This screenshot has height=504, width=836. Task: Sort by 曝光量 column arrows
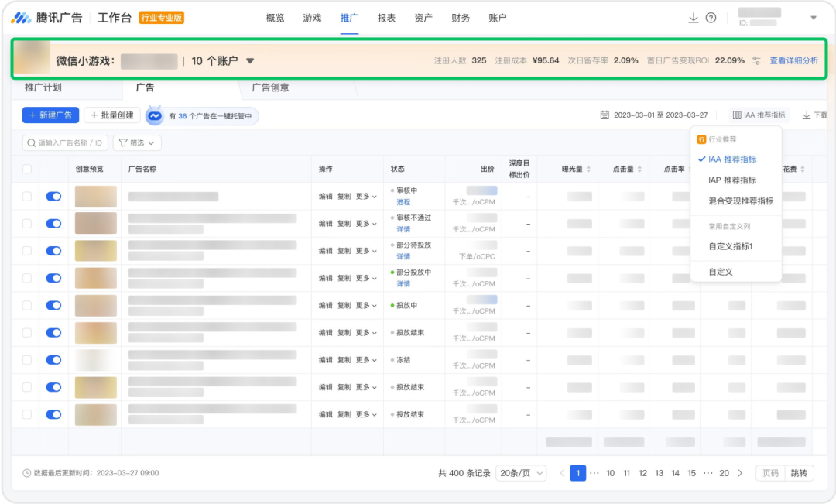588,169
